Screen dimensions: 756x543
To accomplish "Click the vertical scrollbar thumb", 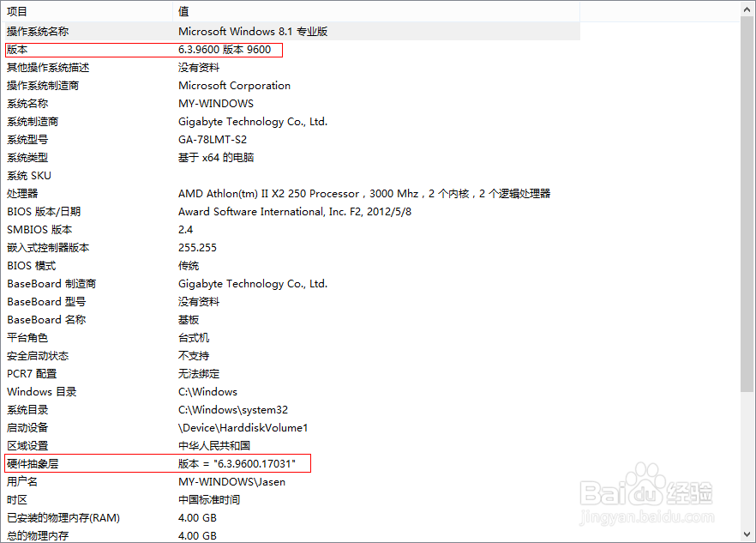I will [x=747, y=203].
